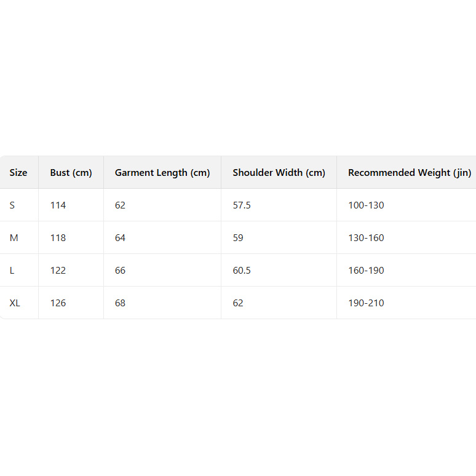Click weight range 130-160
This screenshot has height=476, width=476.
(x=366, y=238)
